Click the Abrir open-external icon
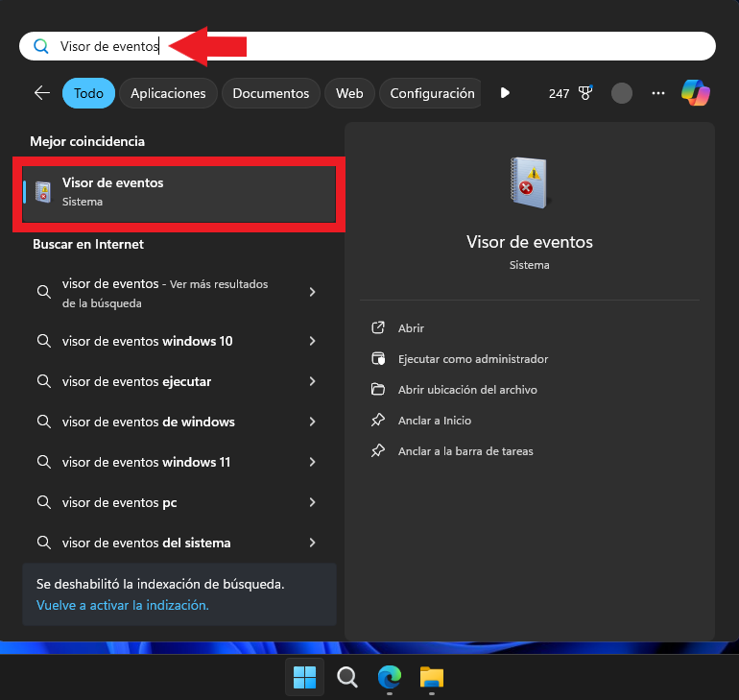Image resolution: width=739 pixels, height=700 pixels. (378, 327)
